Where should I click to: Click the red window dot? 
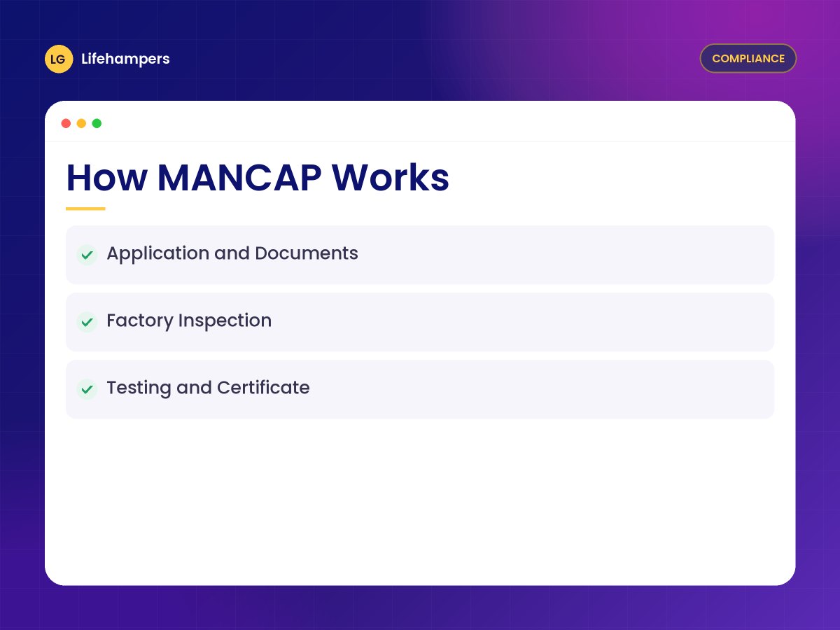pyautogui.click(x=66, y=123)
